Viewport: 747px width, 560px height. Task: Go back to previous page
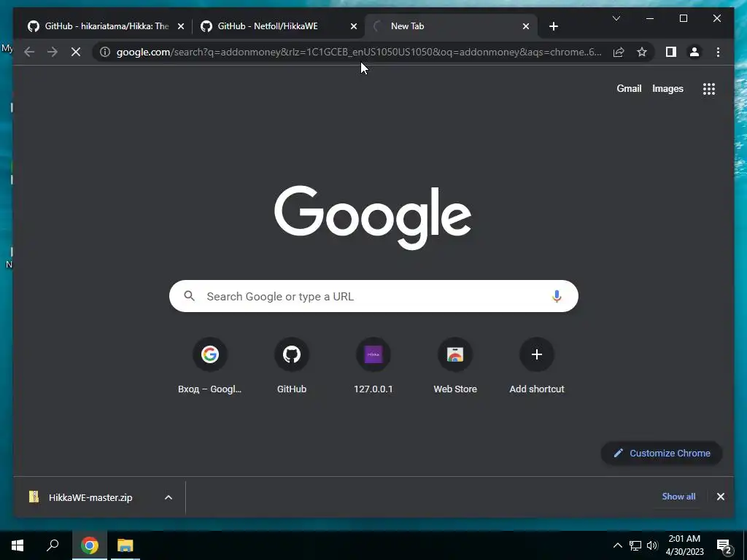[29, 52]
